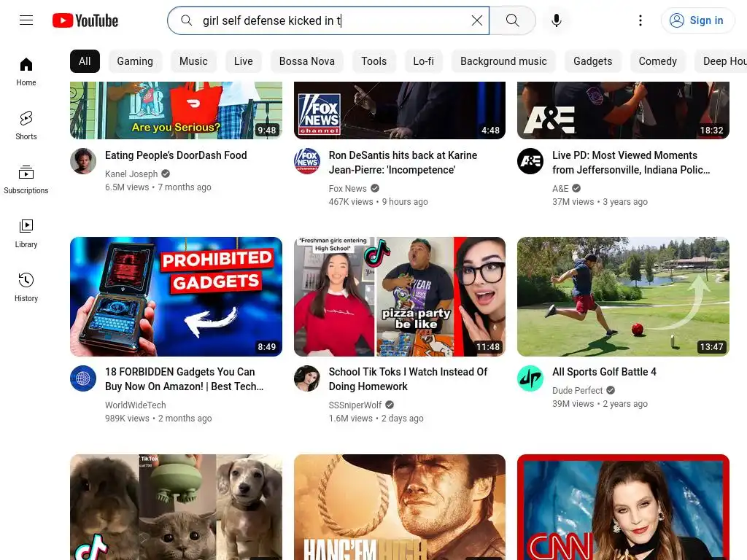
Task: Select the Music filter chip
Action: pos(193,61)
